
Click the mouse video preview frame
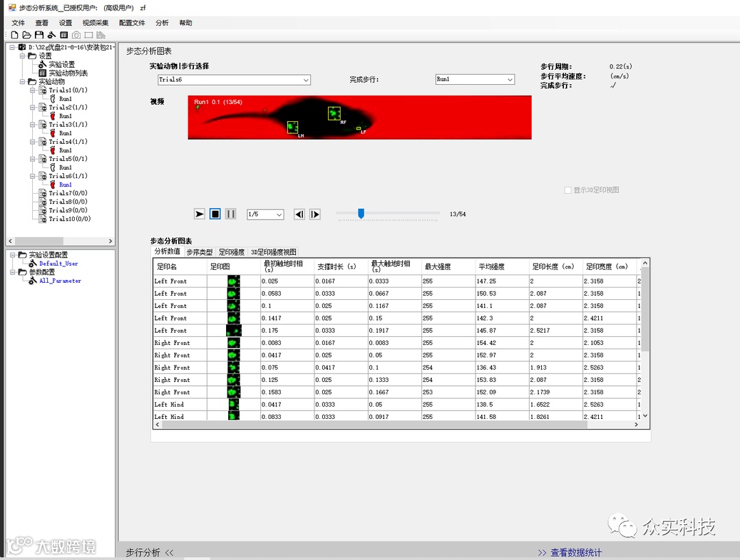(360, 117)
